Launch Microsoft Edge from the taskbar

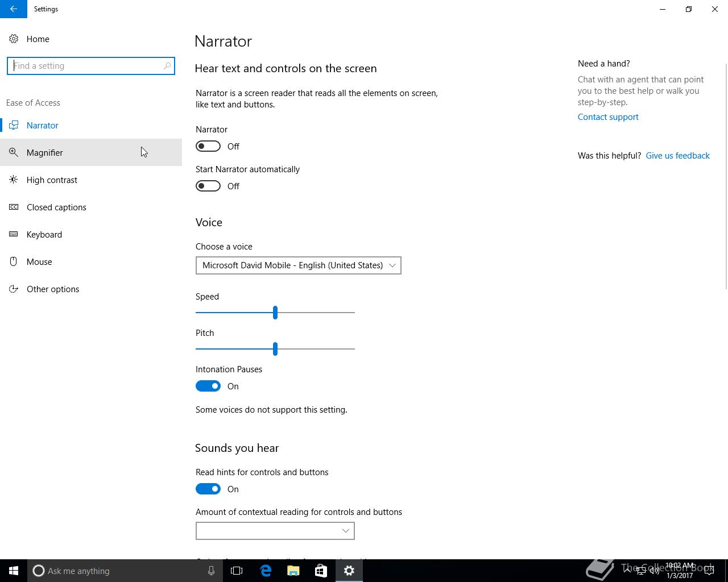[266, 571]
